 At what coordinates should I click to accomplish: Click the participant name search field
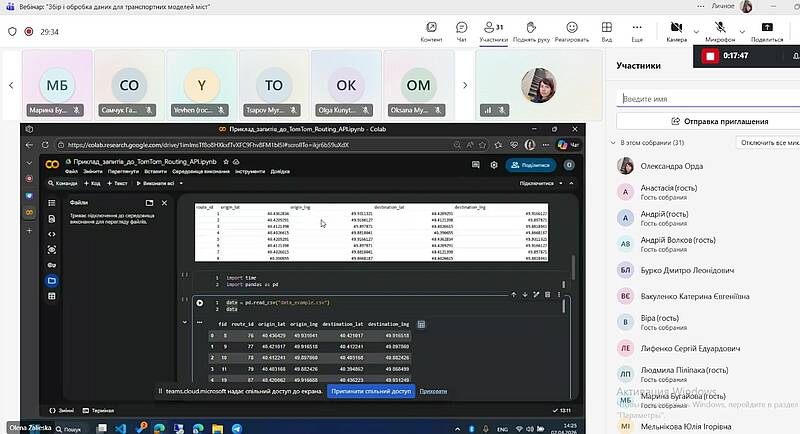706,99
